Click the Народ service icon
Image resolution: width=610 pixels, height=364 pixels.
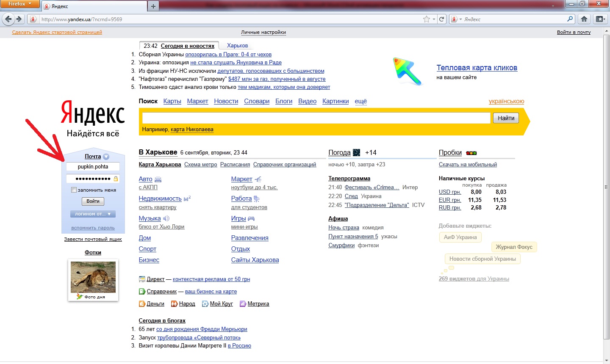174,303
